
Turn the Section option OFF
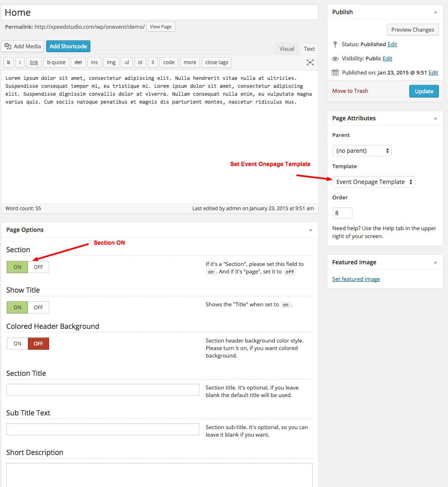(x=38, y=267)
